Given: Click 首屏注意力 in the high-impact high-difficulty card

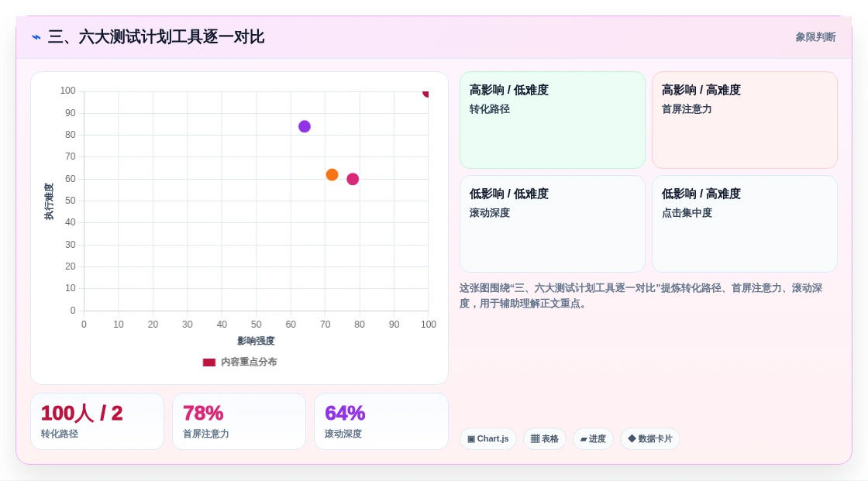Looking at the screenshot, I should pyautogui.click(x=687, y=109).
